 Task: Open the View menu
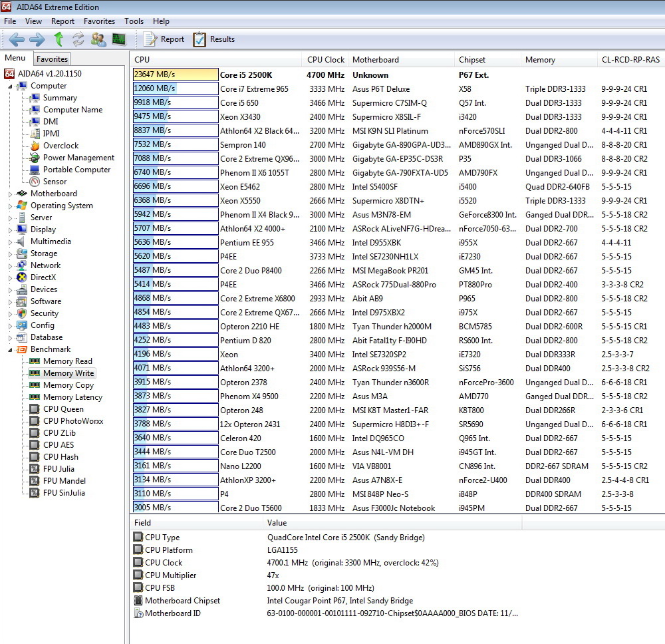tap(33, 21)
